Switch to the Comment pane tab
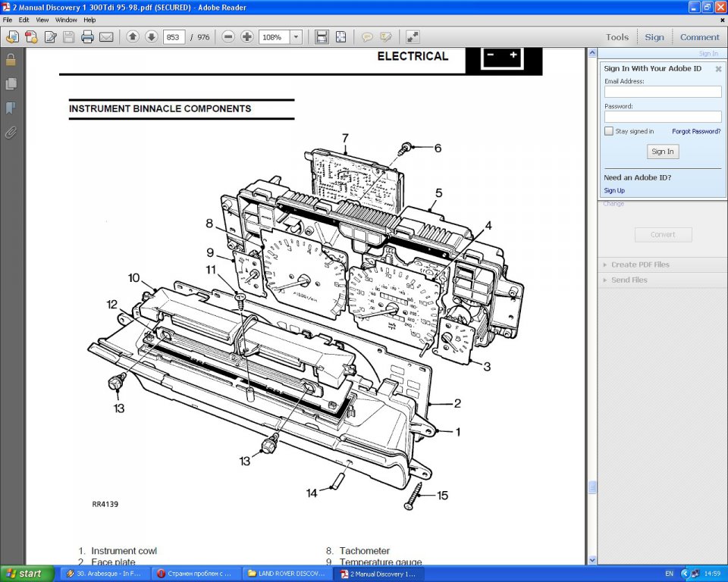 click(699, 37)
